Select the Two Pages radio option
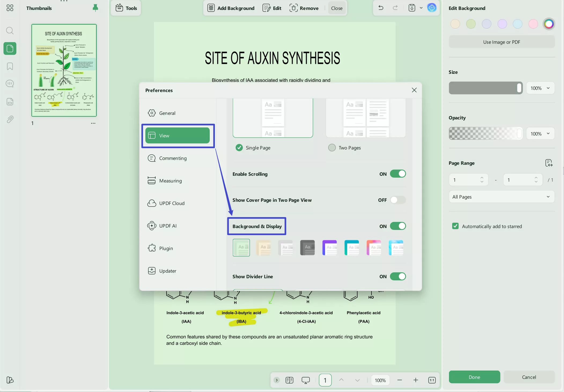The width and height of the screenshot is (564, 392). [332, 148]
